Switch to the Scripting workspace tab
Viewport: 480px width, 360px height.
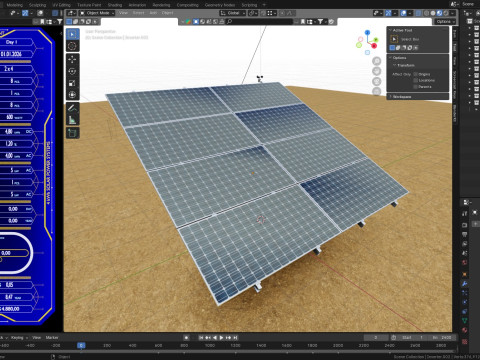pos(249,5)
